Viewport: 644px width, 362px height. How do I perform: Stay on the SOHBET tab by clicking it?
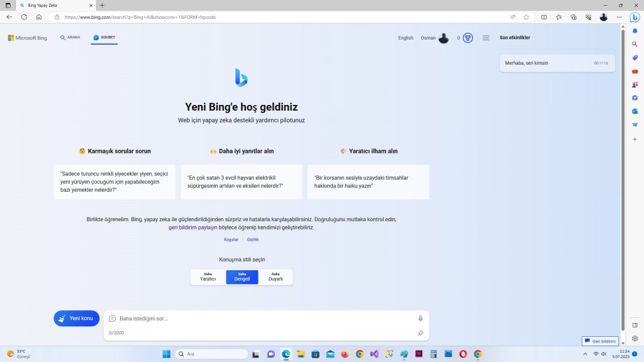pos(104,37)
